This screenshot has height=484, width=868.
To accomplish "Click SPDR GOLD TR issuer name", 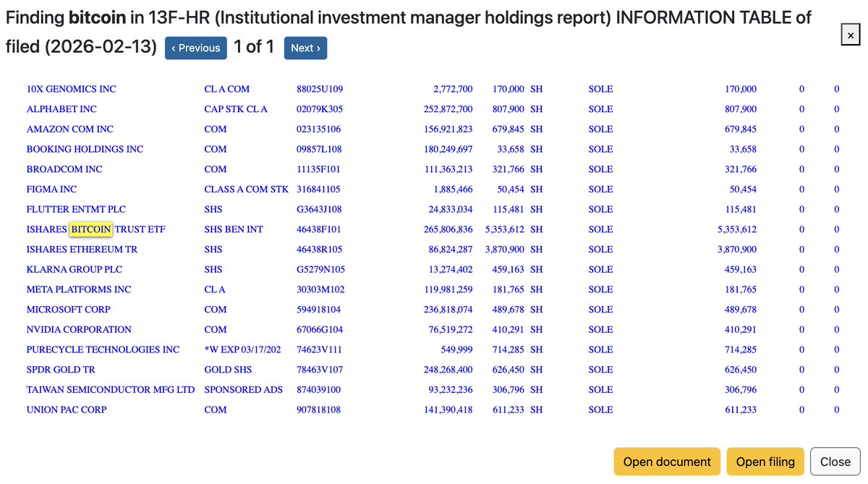I will (x=61, y=370).
